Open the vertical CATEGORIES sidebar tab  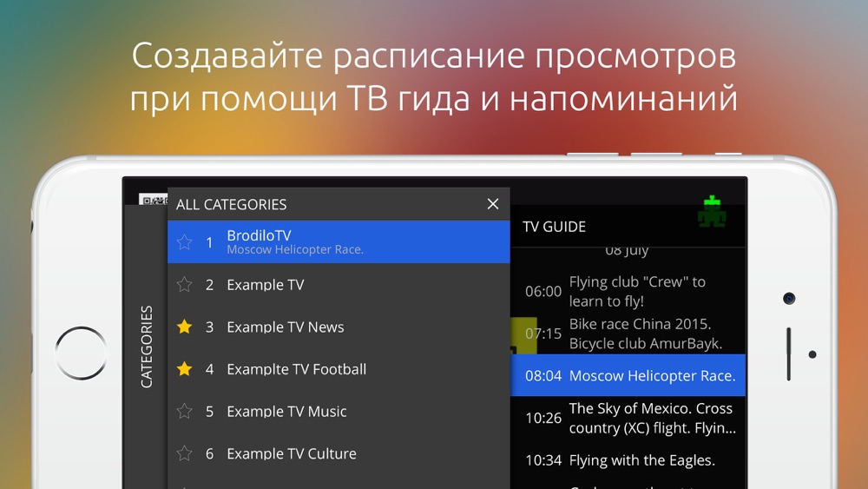tap(146, 347)
